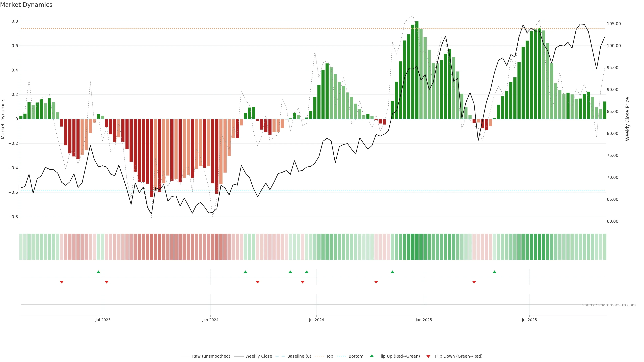Click the Weekly Close Price axis title

(627, 119)
